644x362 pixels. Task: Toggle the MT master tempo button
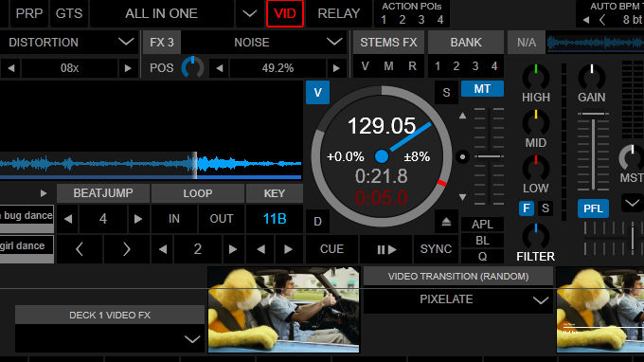pos(482,89)
